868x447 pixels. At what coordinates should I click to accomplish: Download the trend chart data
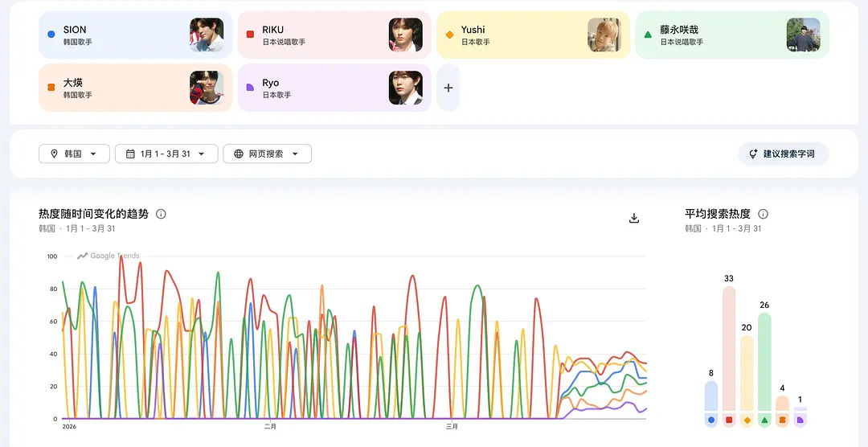(634, 218)
